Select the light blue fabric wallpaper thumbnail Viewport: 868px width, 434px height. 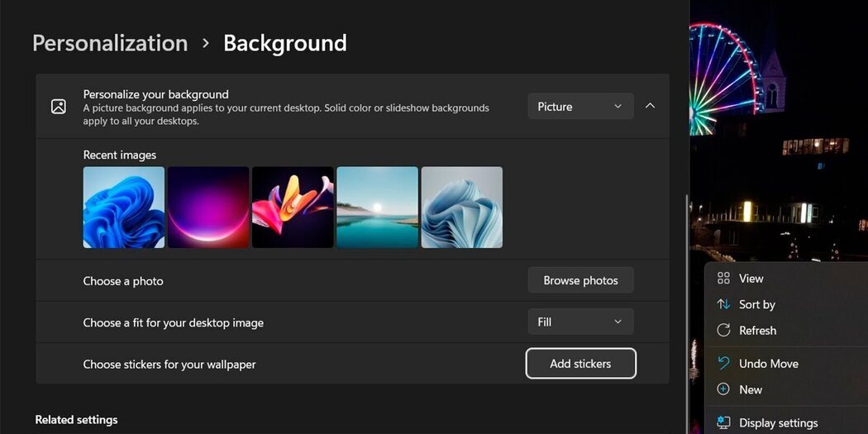tap(461, 207)
